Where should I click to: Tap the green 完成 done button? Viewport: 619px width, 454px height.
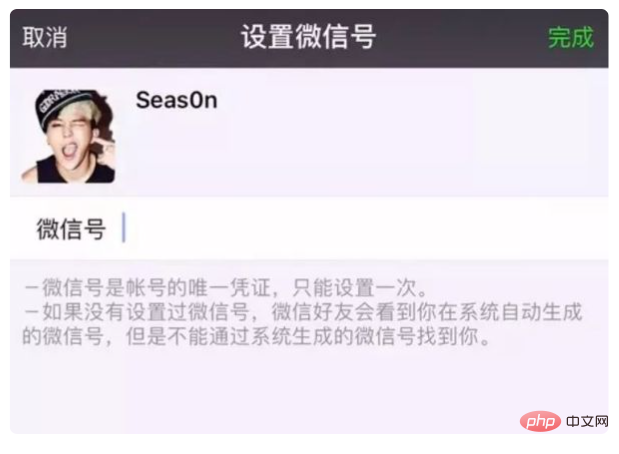571,38
